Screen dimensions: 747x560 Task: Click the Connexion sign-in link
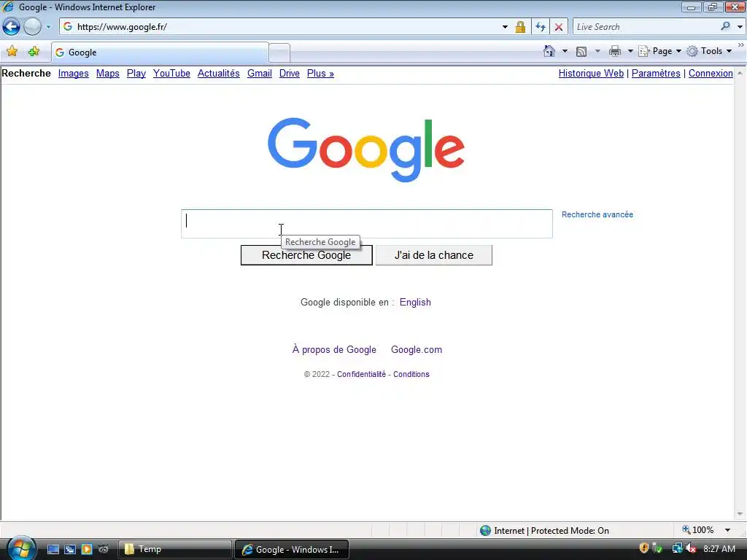711,74
